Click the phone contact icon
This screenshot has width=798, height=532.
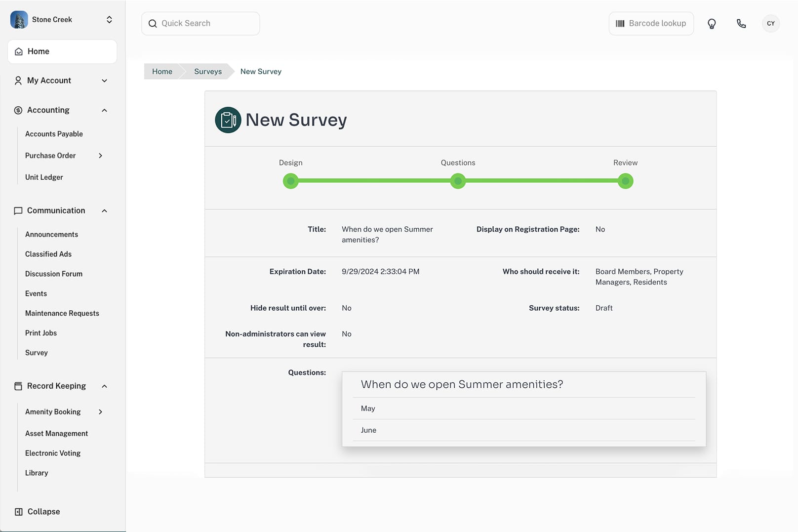[741, 24]
